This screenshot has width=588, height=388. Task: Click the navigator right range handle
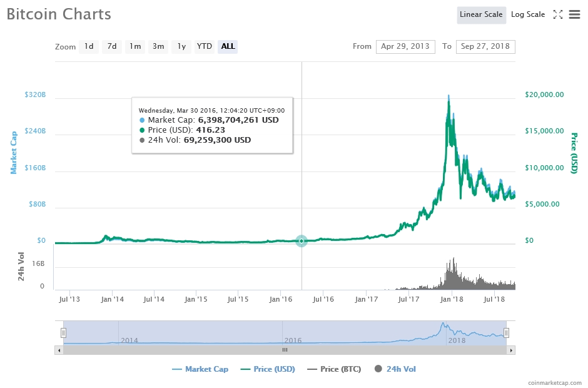[x=507, y=333]
